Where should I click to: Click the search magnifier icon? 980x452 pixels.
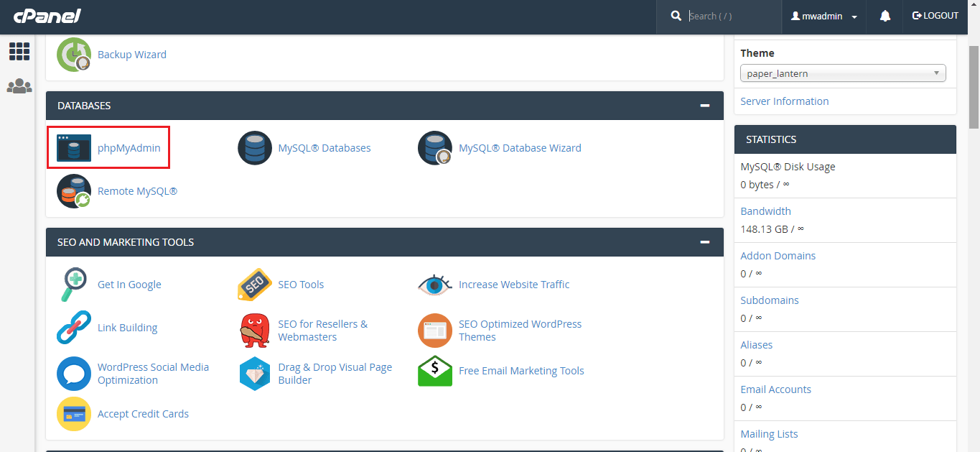(676, 16)
